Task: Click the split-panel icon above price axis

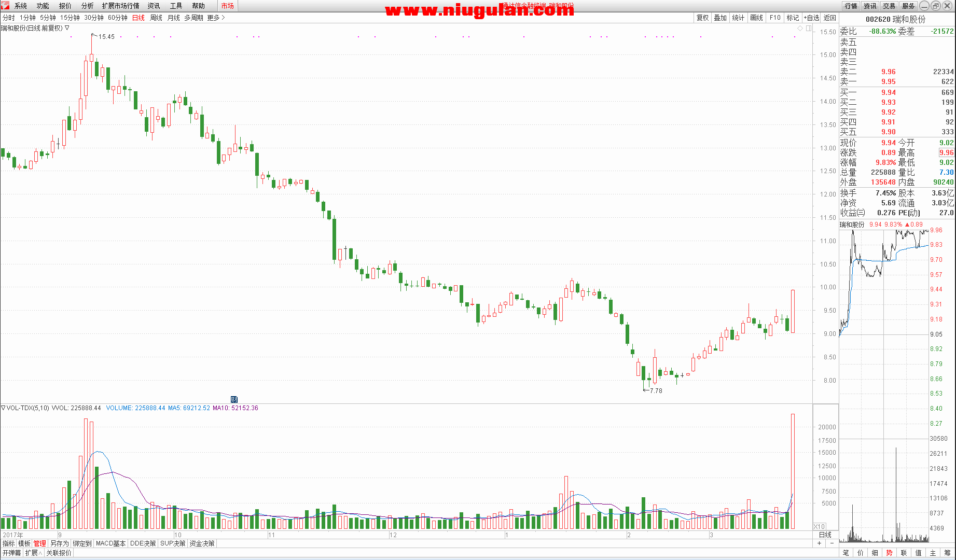Action: click(809, 28)
